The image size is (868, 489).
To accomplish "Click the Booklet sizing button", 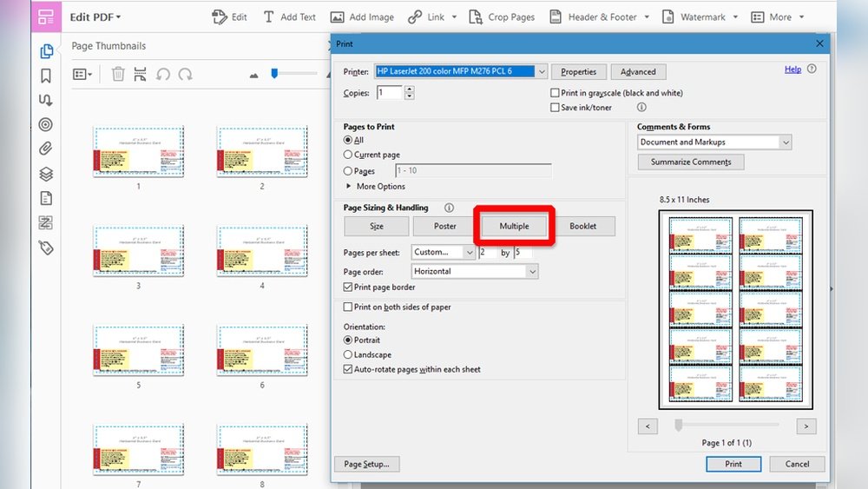I will click(x=583, y=226).
